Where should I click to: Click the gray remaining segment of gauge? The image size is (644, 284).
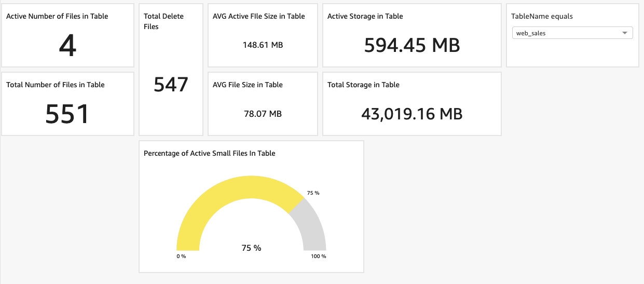tap(310, 223)
